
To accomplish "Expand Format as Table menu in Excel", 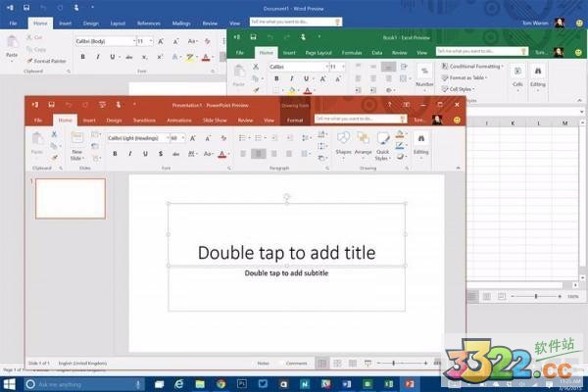I will [x=465, y=77].
